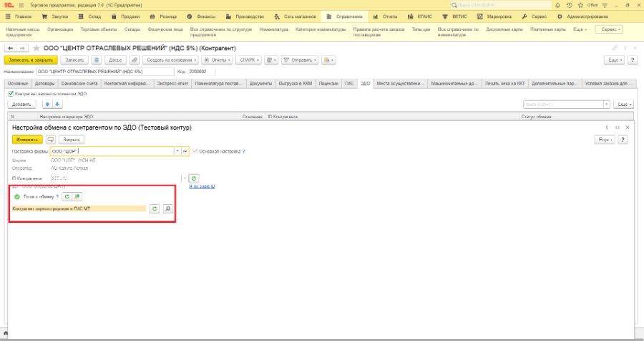Image resolution: width=644 pixels, height=341 pixels.
Task: Open the ID Контрагента dropdown arrow
Action: point(185,178)
